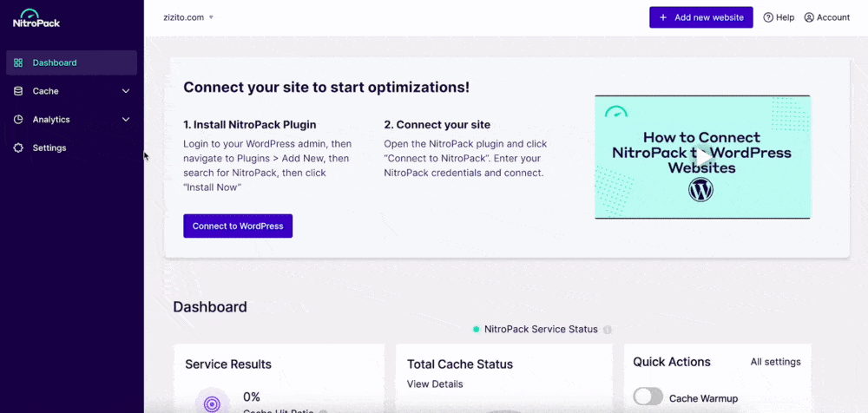The image size is (868, 413).
Task: Click the Cache database icon
Action: click(18, 91)
